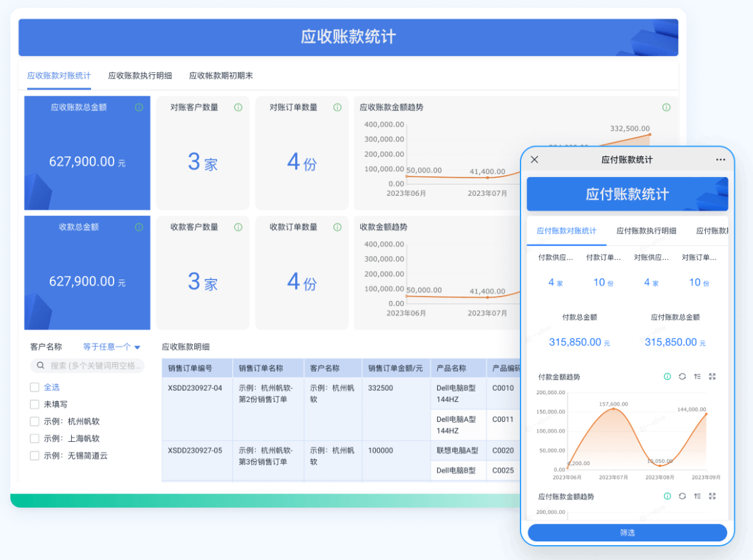Viewport: 753px width, 560px height.
Task: Open more options menu in mobile header
Action: click(720, 160)
